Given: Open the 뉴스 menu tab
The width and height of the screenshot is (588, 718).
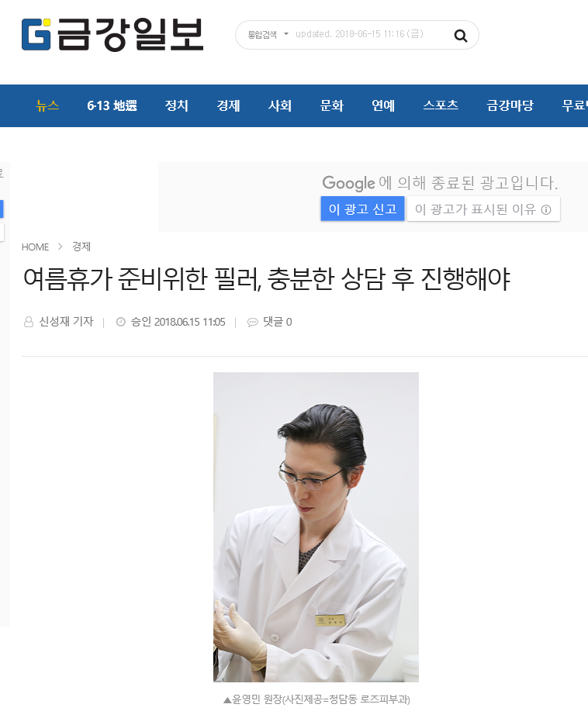Looking at the screenshot, I should pos(47,105).
